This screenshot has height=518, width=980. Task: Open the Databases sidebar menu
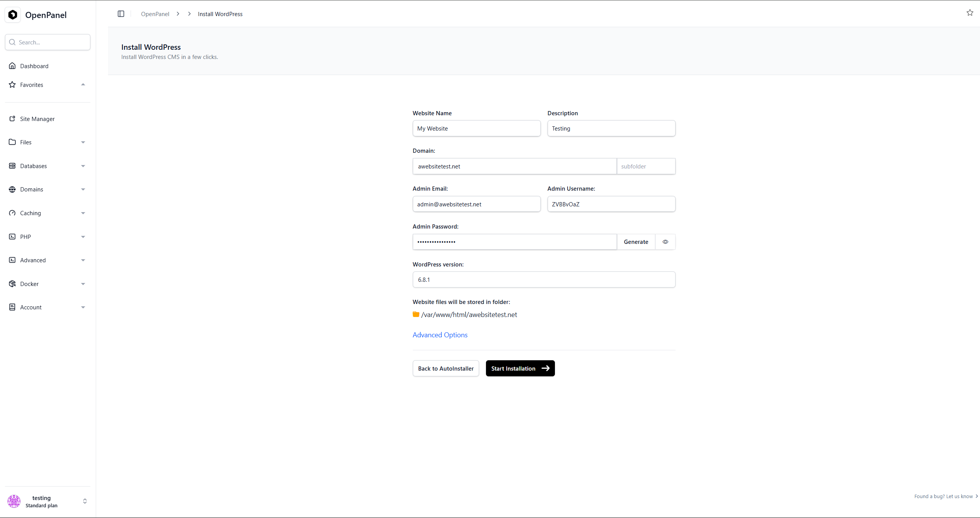click(x=47, y=166)
